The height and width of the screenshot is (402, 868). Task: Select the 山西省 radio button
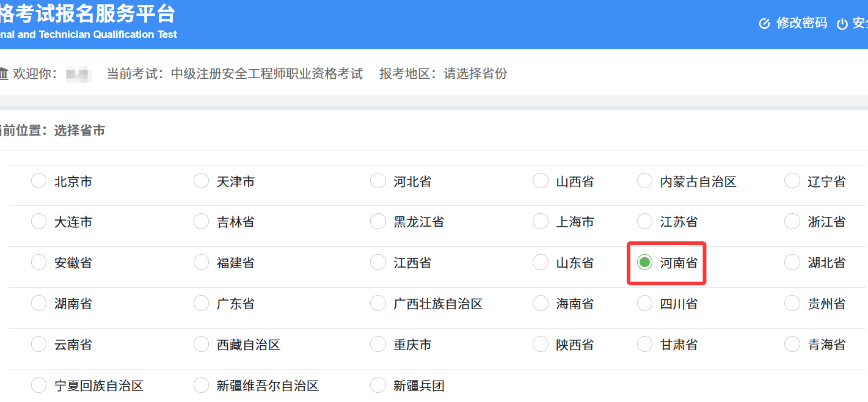541,180
